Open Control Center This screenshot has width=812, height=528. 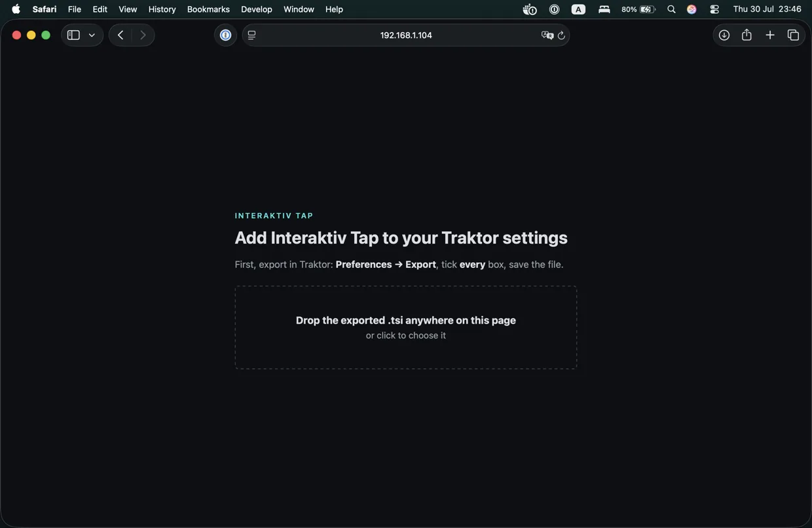(714, 9)
